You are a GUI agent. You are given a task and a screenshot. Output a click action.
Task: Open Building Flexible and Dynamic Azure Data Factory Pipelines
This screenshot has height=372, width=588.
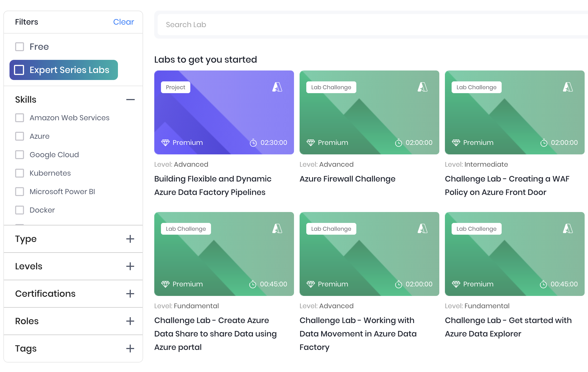213,185
